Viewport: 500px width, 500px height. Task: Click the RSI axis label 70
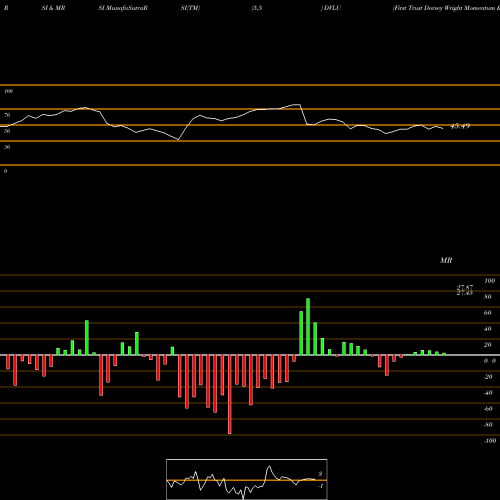pos(7,115)
